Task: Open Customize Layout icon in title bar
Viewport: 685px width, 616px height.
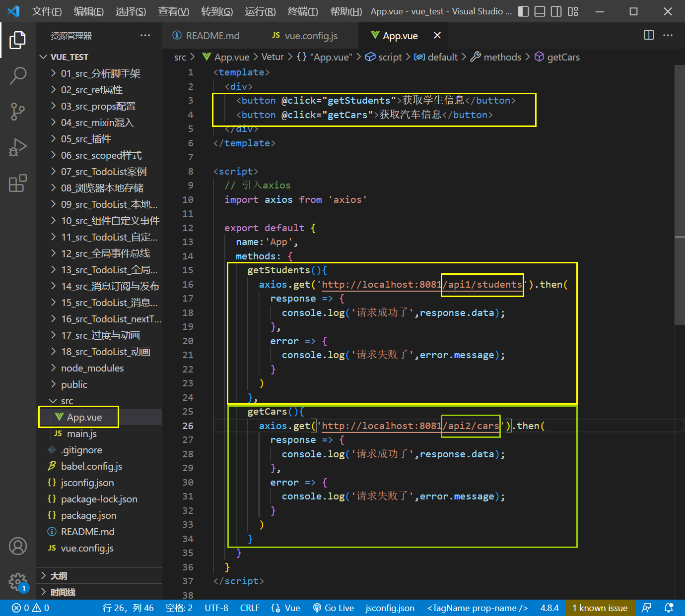Action: pos(573,11)
